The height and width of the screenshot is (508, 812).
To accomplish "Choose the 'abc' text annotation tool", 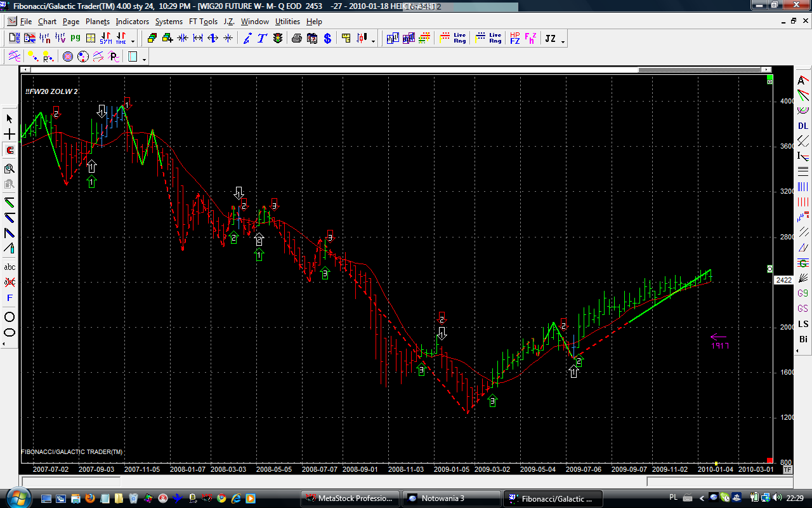I will pos(10,267).
